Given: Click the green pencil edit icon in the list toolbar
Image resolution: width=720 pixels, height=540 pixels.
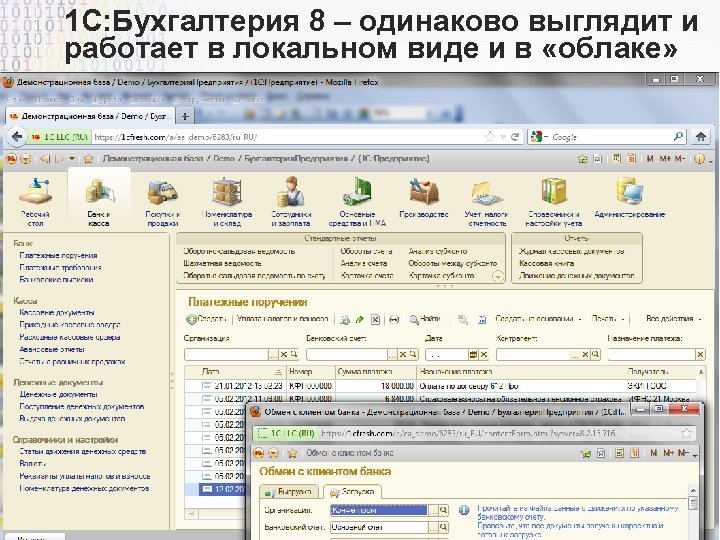Looking at the screenshot, I should pyautogui.click(x=360, y=320).
